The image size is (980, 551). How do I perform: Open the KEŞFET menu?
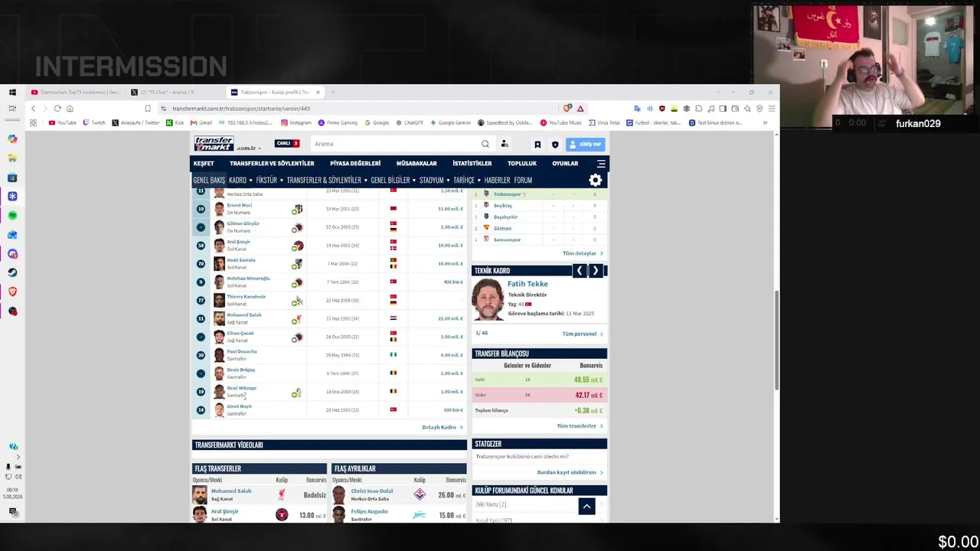click(x=204, y=163)
